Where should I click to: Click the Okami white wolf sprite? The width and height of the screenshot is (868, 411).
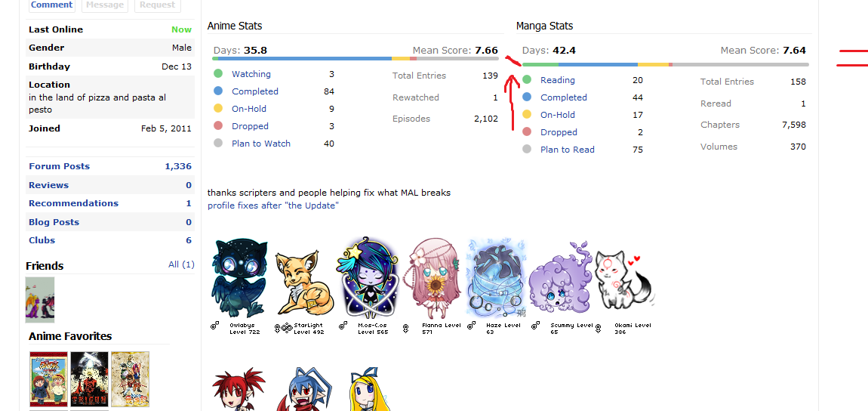(624, 280)
